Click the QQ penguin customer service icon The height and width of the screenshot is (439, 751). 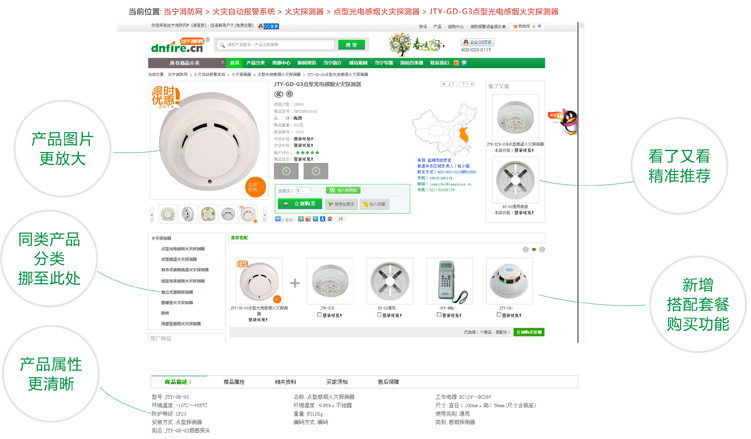569,120
